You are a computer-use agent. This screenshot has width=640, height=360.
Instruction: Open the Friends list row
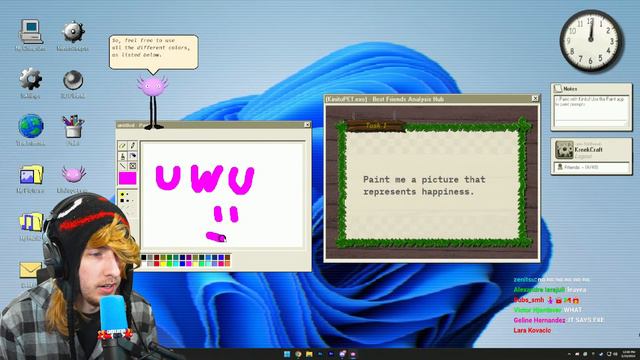point(591,167)
